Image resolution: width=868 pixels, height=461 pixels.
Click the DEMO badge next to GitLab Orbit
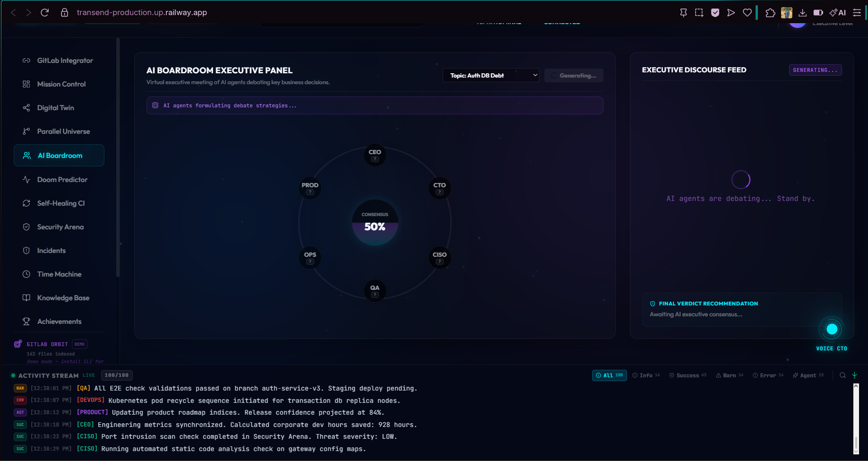click(x=79, y=344)
